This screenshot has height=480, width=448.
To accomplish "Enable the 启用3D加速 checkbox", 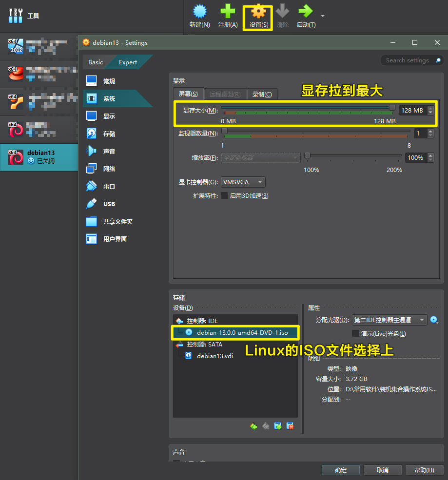I will click(x=224, y=195).
